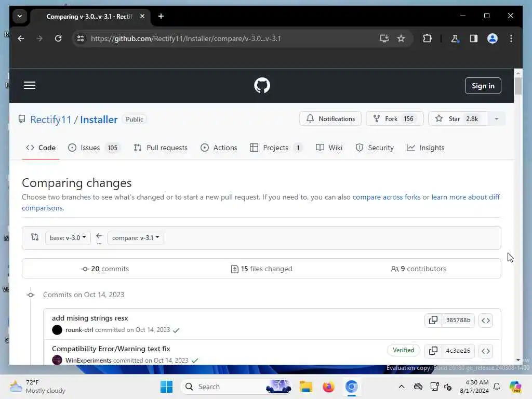Go back using the browser back arrow
532x399 pixels.
(x=21, y=38)
